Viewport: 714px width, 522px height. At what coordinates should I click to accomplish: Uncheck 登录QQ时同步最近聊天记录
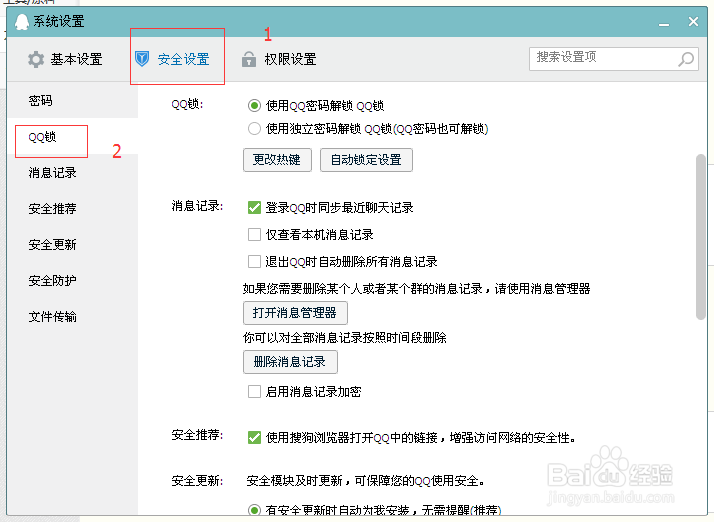[x=254, y=208]
